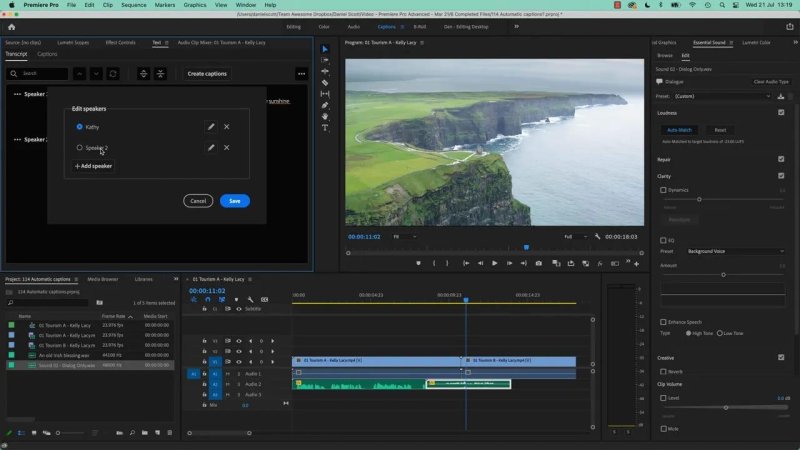Click Clear Audio Type
Screen dimensions: 800x450
coord(771,82)
